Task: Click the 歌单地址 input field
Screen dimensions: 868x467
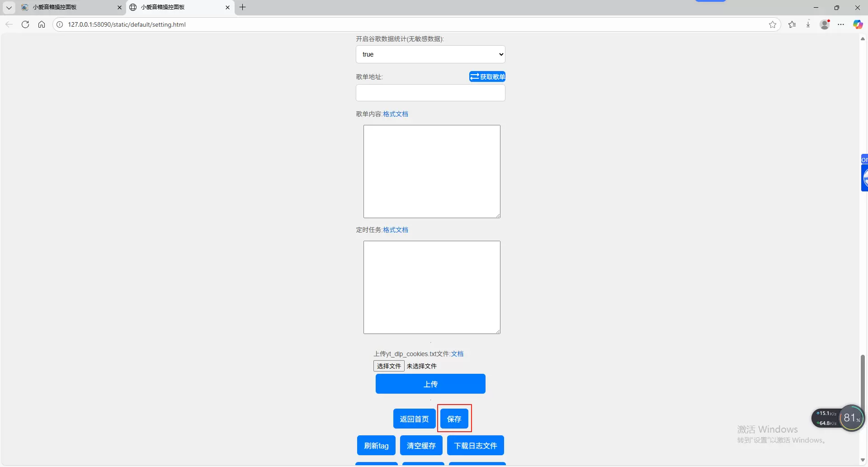Action: pos(430,93)
